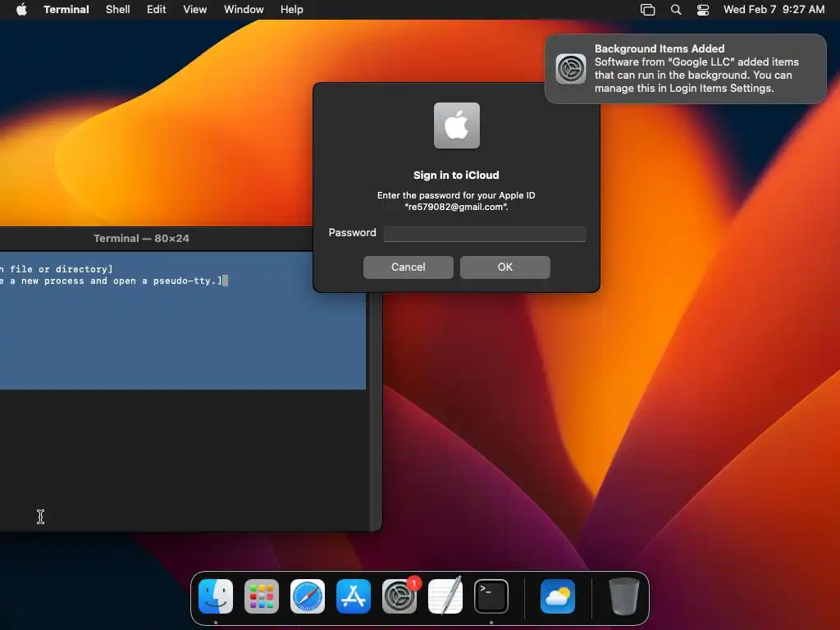Switch to Terminal in the Dock
The height and width of the screenshot is (630, 840).
(x=491, y=596)
